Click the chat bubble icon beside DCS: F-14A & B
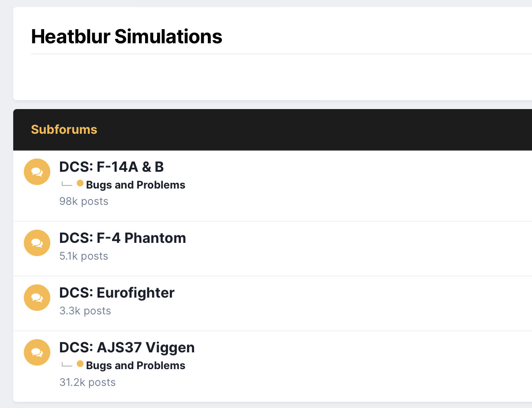The height and width of the screenshot is (408, 532). tap(37, 172)
